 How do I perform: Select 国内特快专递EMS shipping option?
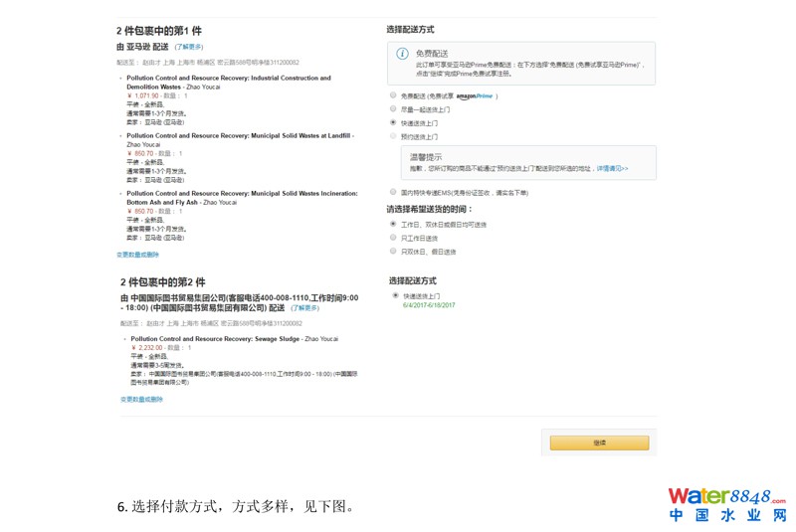(393, 192)
